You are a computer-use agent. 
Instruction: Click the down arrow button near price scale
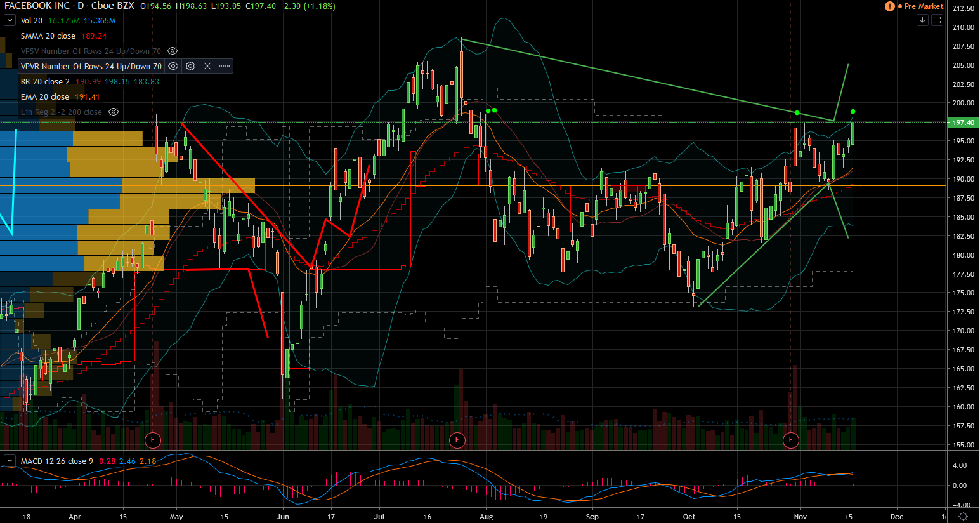[923, 20]
